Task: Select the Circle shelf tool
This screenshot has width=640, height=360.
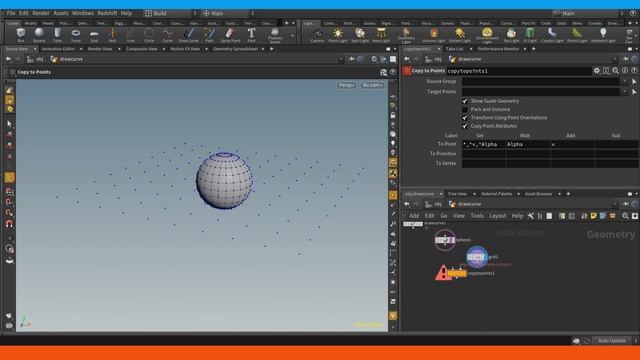Action: click(149, 35)
